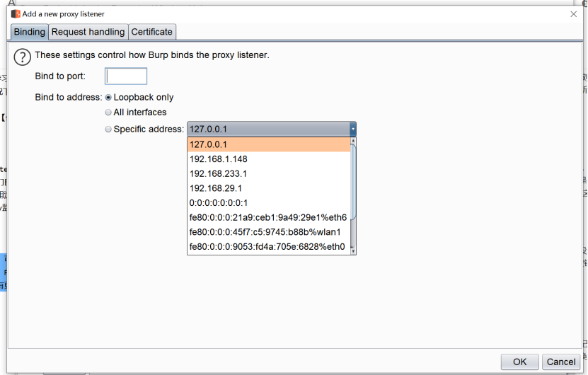Pick 192.168.233.1 in the dropdown list
Image resolution: width=588 pixels, height=375 pixels.
(x=269, y=174)
